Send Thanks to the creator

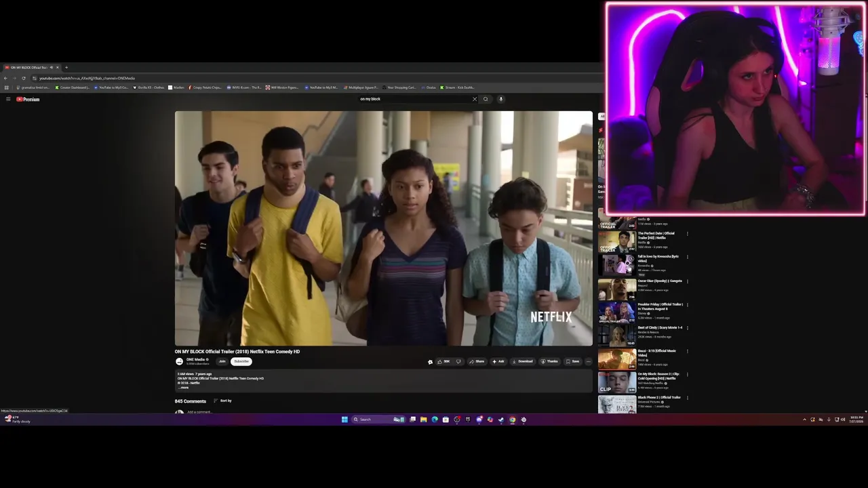coord(549,361)
